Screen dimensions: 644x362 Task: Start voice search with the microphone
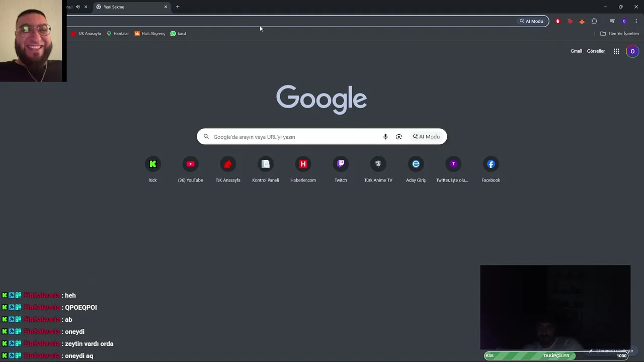pyautogui.click(x=385, y=137)
